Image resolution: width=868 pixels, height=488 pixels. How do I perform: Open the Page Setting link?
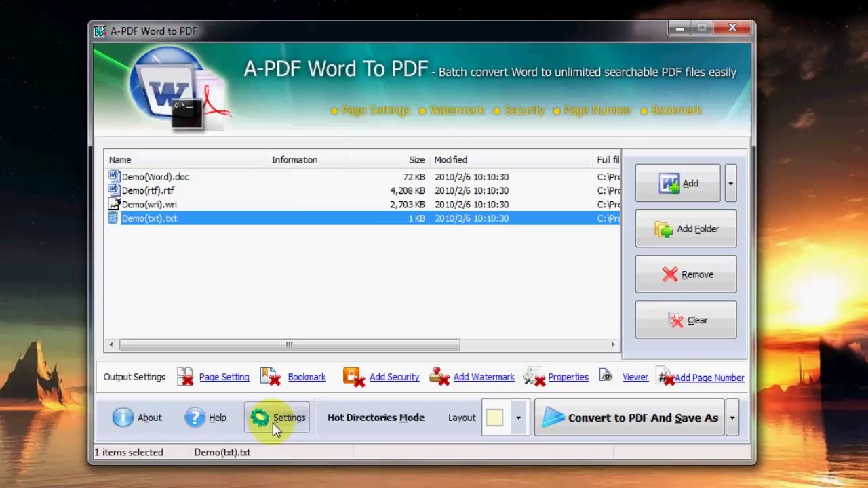pyautogui.click(x=224, y=377)
